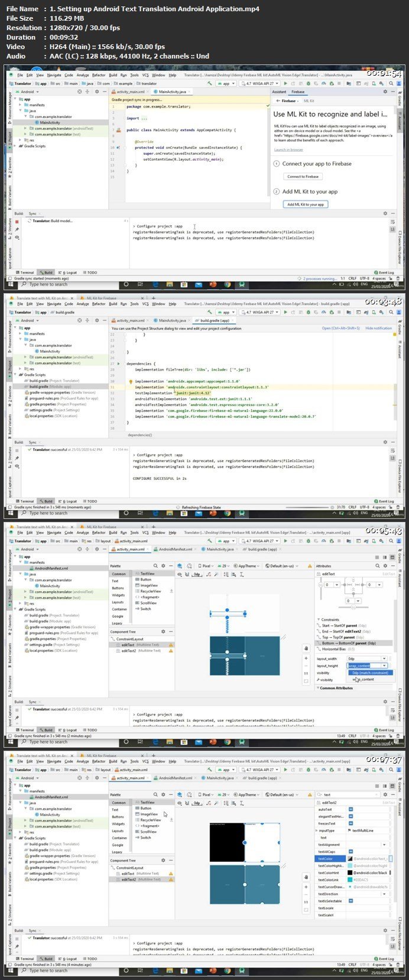Image resolution: width=409 pixels, height=980 pixels.
Task: Click Palette search magnifier in 00:05:43 frame
Action: [x=156, y=566]
